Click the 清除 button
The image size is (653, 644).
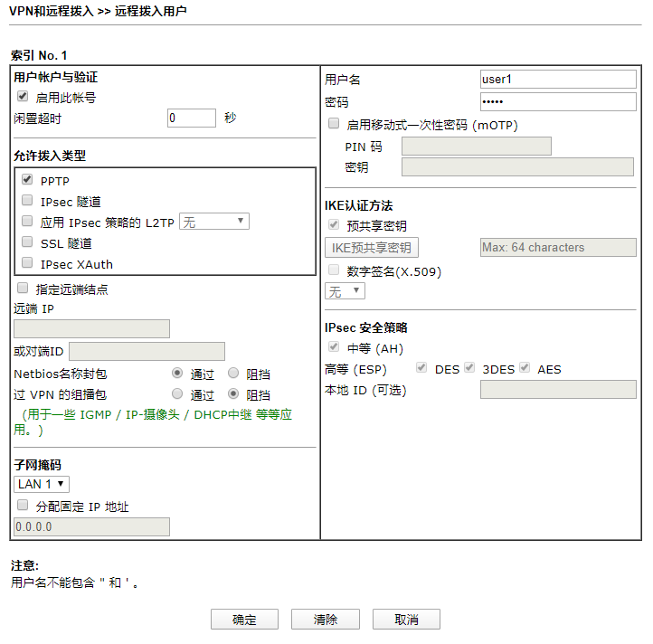click(326, 620)
